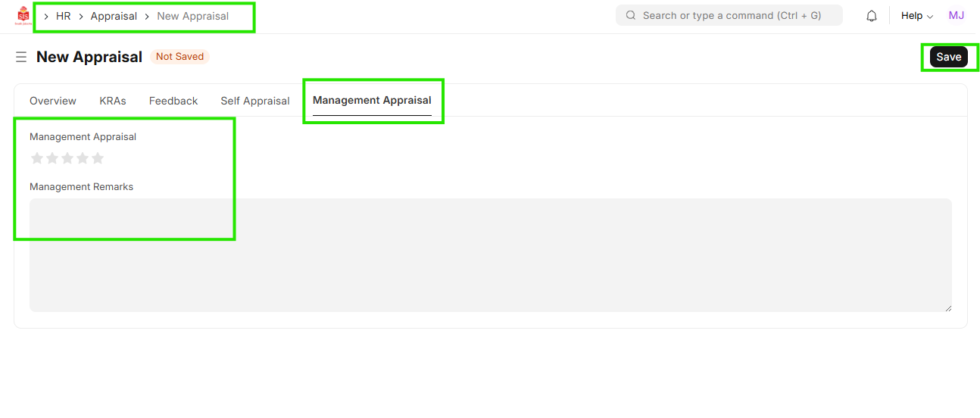Select the Self Appraisal tab
The height and width of the screenshot is (418, 980).
pos(255,101)
